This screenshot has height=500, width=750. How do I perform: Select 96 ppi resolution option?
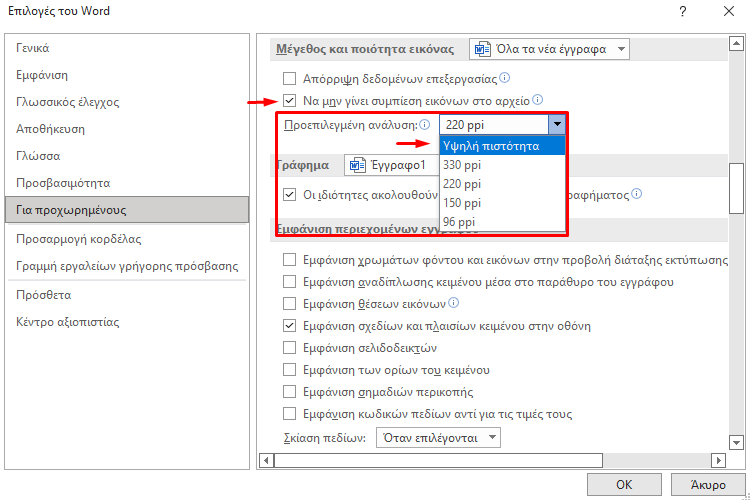502,222
